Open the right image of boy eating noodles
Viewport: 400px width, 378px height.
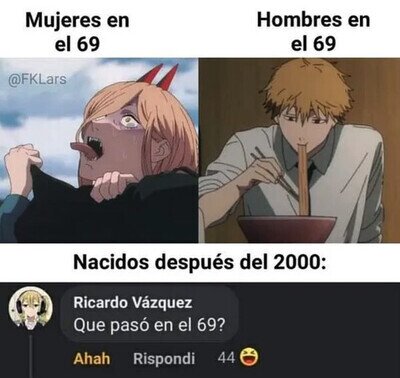pyautogui.click(x=299, y=150)
